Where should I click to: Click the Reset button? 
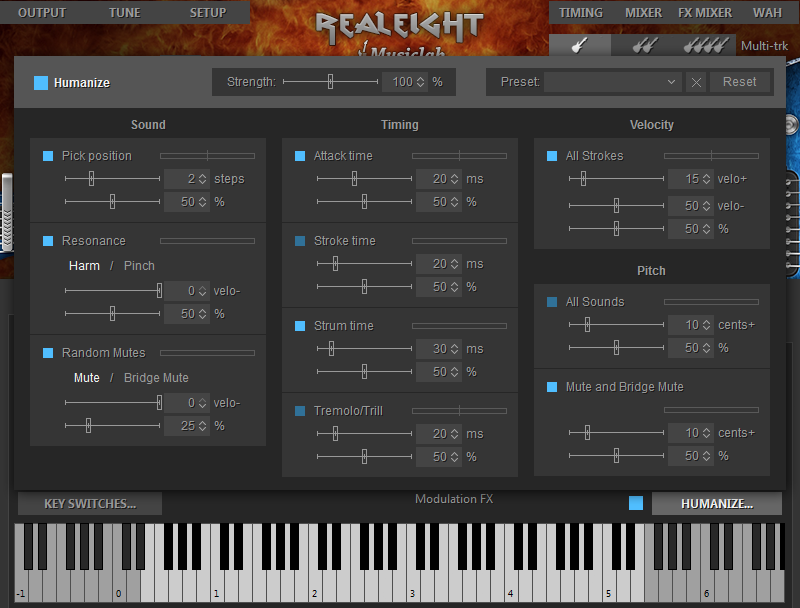tap(739, 82)
